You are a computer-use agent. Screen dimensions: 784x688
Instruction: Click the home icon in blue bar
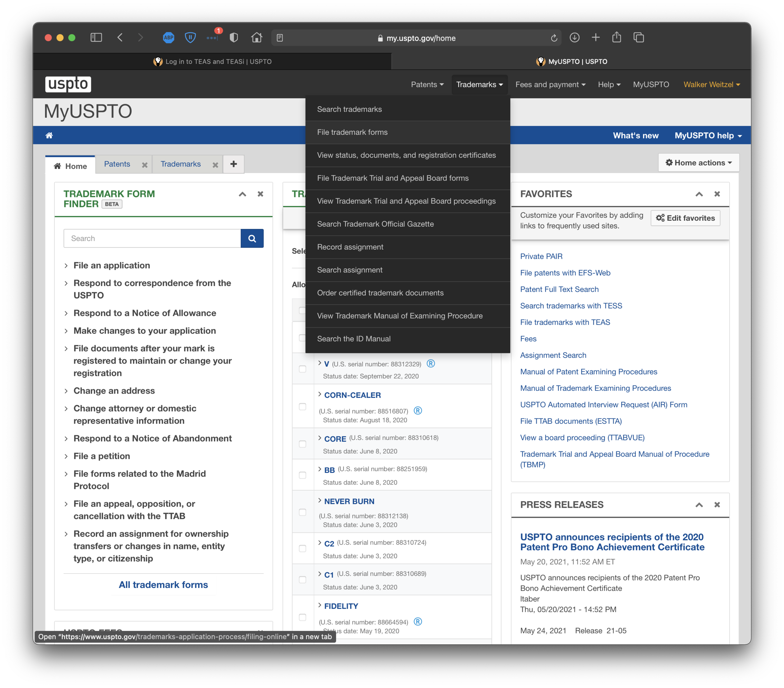point(49,135)
